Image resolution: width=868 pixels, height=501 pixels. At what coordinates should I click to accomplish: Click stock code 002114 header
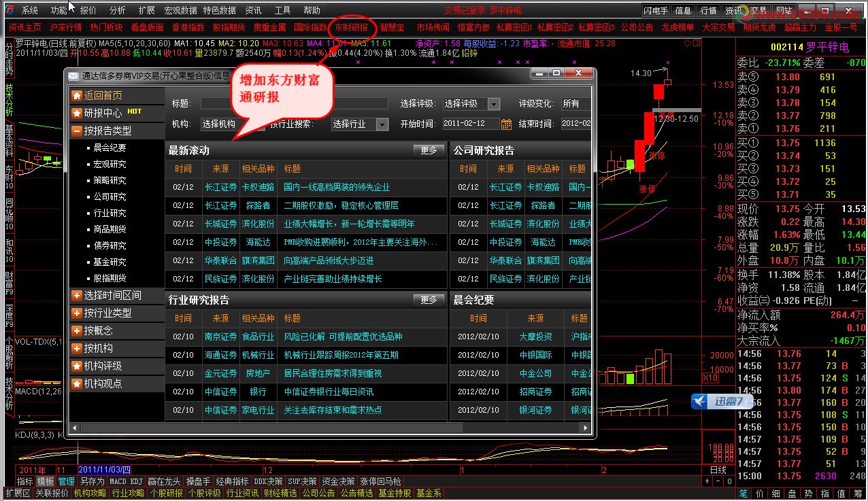click(x=787, y=47)
